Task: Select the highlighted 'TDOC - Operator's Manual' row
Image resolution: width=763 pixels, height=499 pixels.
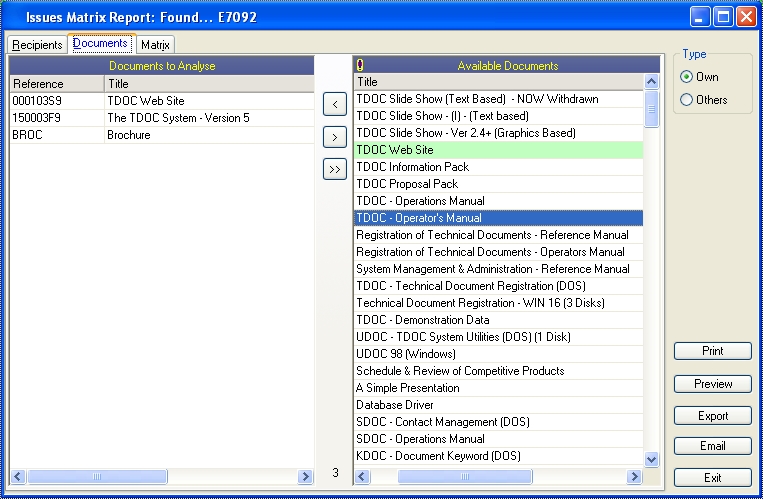Action: [x=499, y=218]
